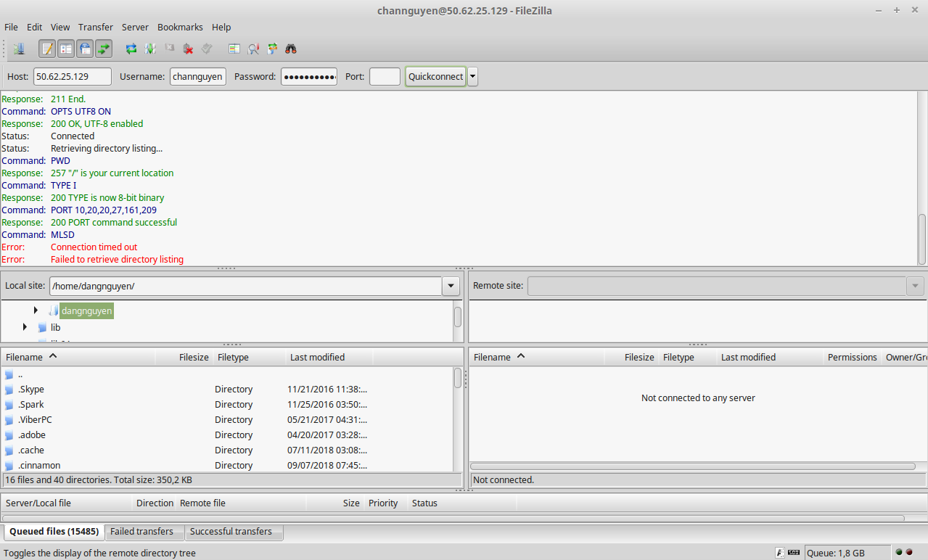This screenshot has height=560, width=928.
Task: Open the File menu
Action: pos(11,27)
